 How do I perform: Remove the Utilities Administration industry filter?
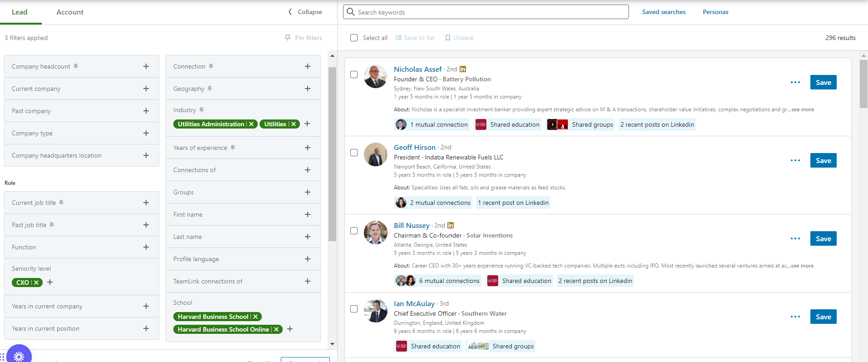[x=251, y=124]
